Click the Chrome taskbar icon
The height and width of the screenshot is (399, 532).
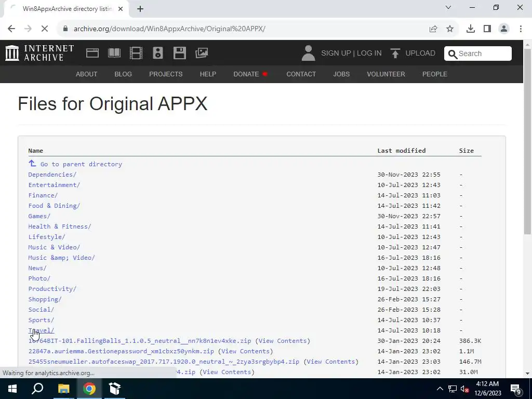[89, 389]
